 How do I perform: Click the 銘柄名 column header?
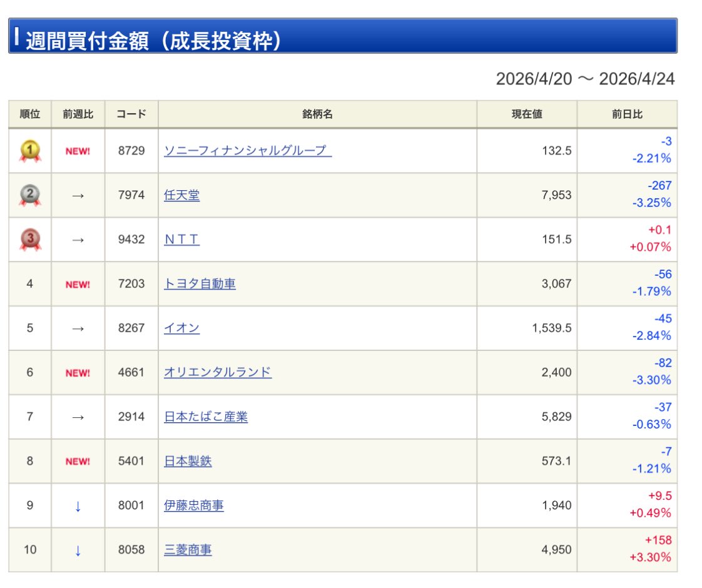317,114
